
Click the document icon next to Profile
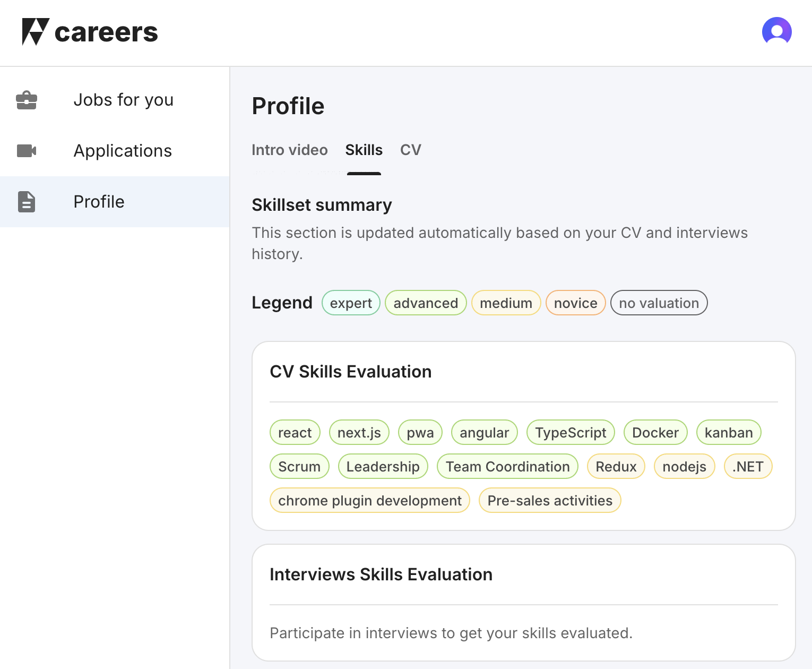27,202
